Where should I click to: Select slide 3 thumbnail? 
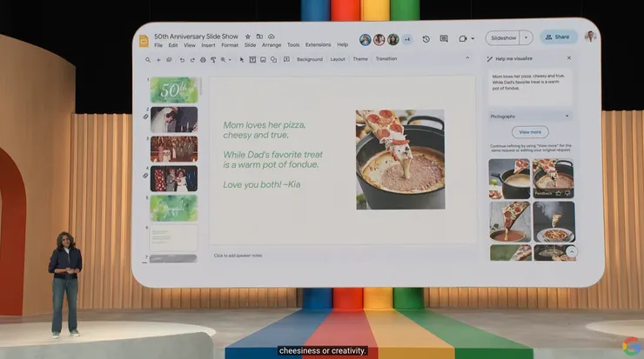[x=174, y=149]
